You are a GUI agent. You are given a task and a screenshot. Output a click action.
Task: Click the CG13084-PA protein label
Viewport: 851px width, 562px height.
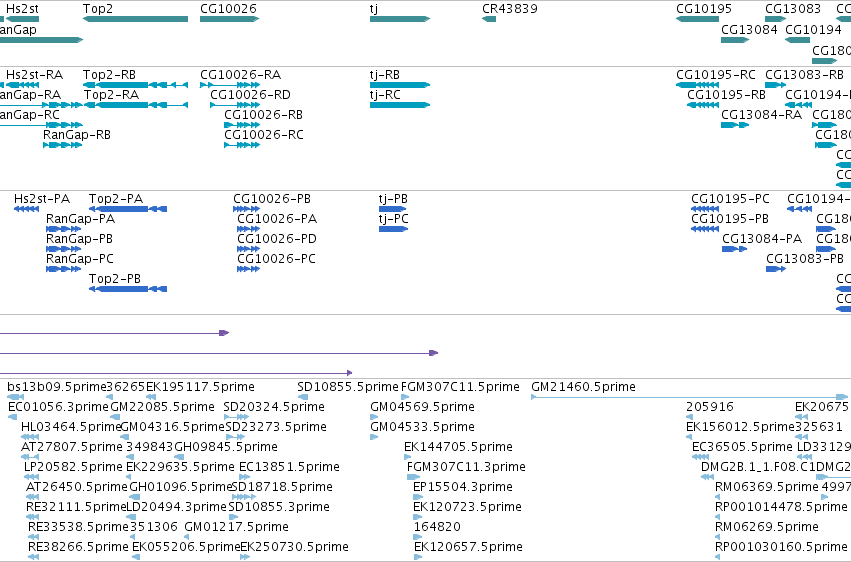[762, 239]
